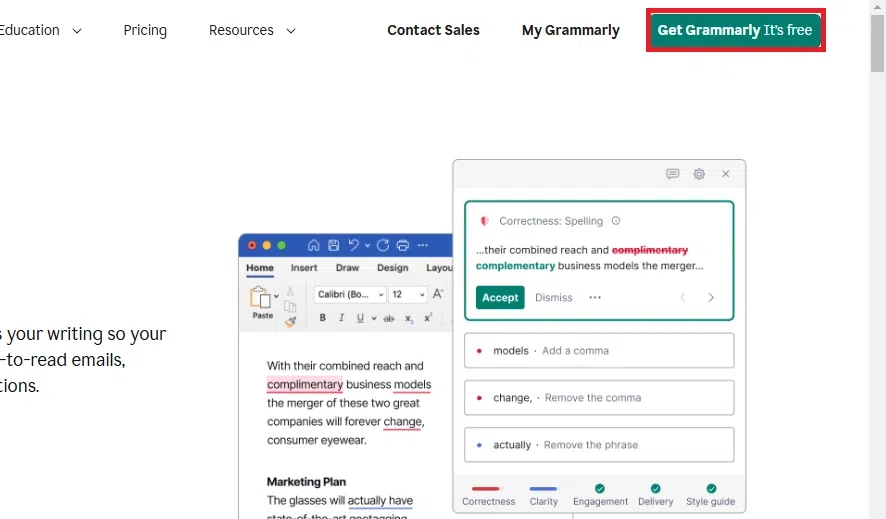
Task: Switch to the Insert ribbon tab
Action: tap(304, 268)
